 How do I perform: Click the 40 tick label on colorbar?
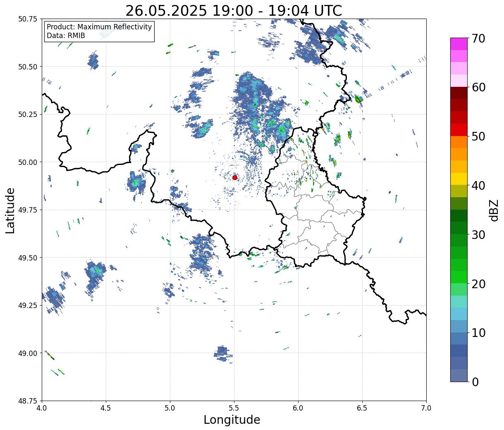(478, 186)
